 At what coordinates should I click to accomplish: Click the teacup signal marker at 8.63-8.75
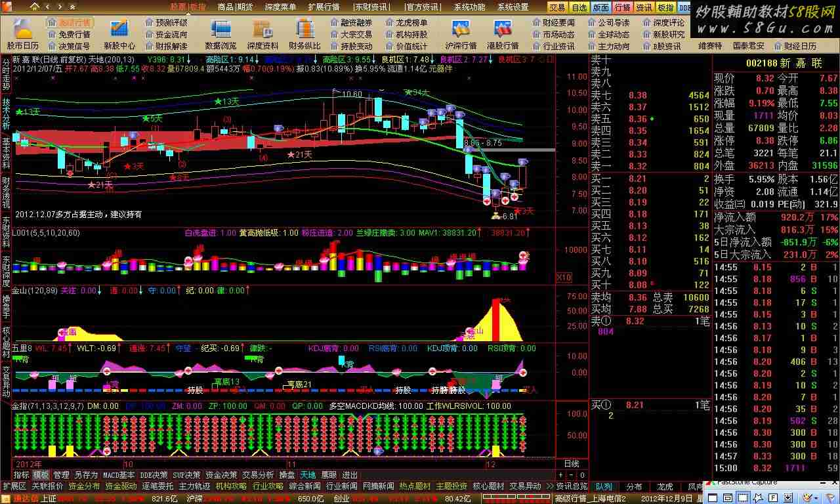click(469, 149)
